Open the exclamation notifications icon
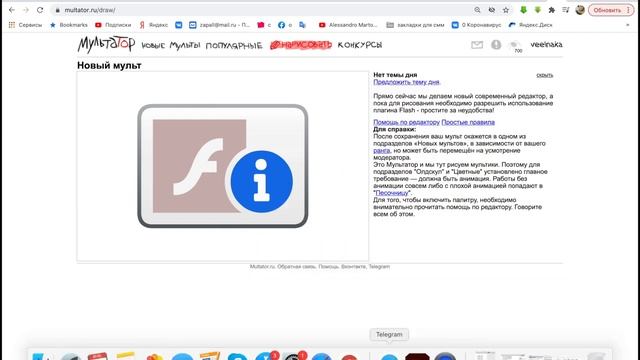The height and width of the screenshot is (360, 640). 496,44
